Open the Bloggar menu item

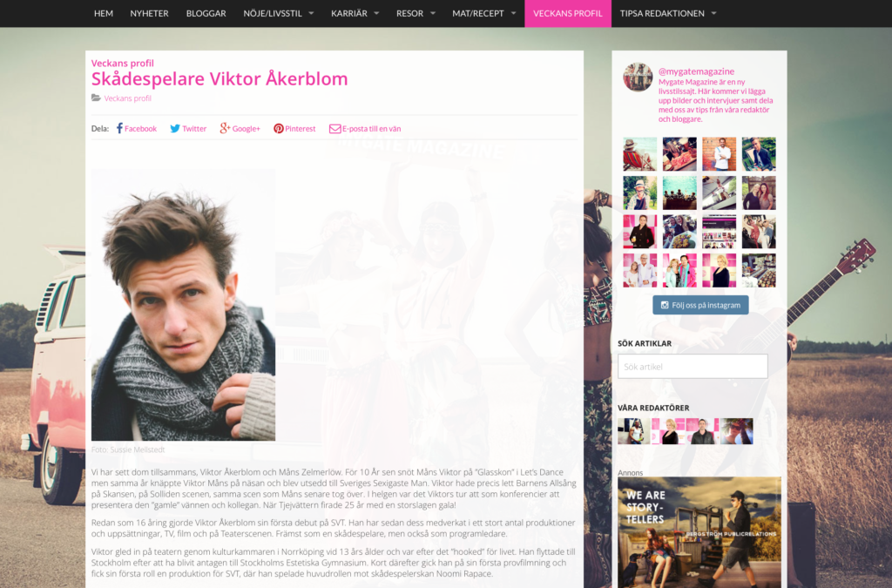point(206,13)
